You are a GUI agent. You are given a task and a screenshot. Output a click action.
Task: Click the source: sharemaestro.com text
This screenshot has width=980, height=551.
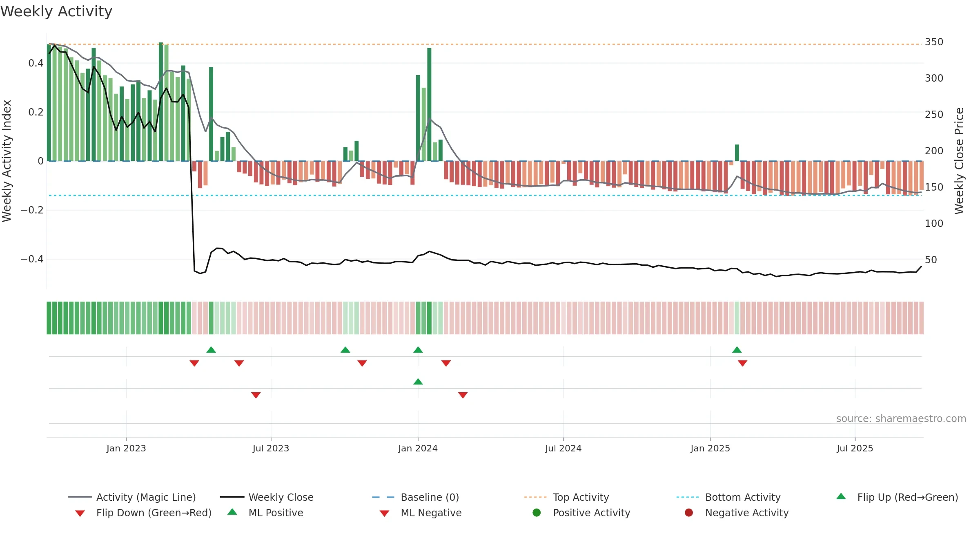[901, 419]
